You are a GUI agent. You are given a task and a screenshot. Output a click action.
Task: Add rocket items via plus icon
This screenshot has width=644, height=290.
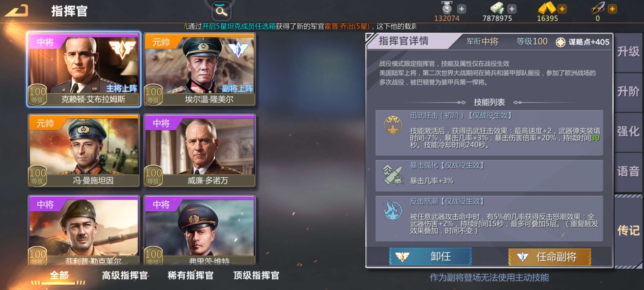612,9
